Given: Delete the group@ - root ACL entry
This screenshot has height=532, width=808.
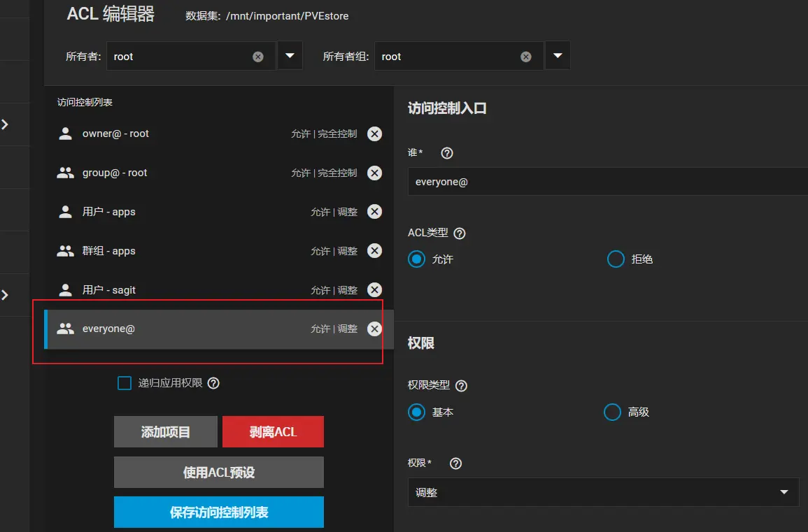Looking at the screenshot, I should pos(375,173).
